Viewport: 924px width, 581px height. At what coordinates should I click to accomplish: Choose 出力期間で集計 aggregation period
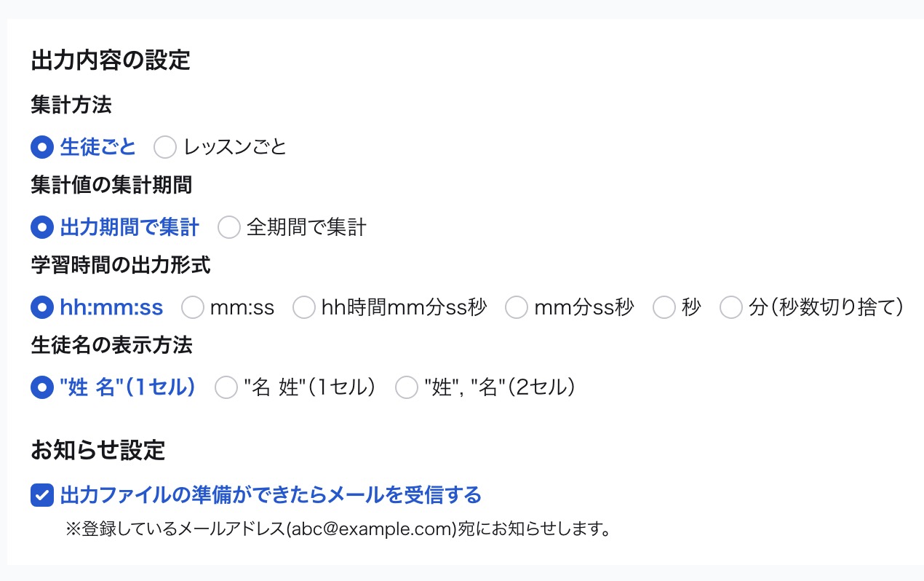pos(42,227)
